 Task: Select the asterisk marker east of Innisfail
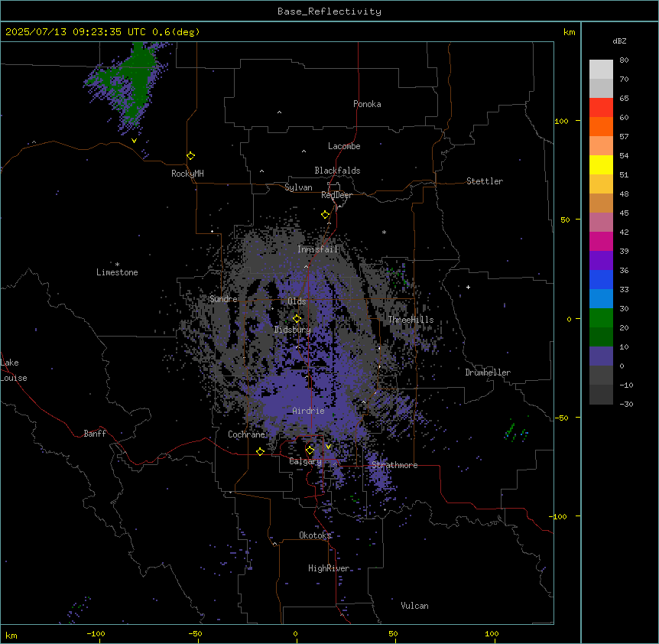point(384,232)
